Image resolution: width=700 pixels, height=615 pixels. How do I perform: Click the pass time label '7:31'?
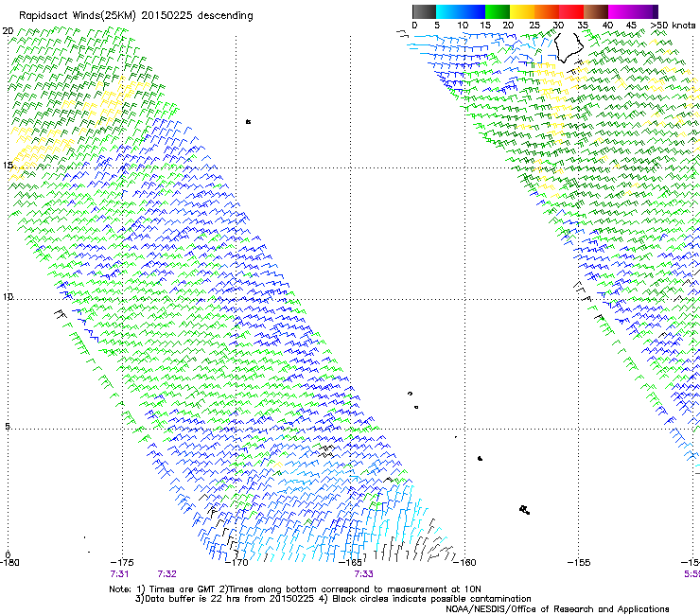point(119,574)
